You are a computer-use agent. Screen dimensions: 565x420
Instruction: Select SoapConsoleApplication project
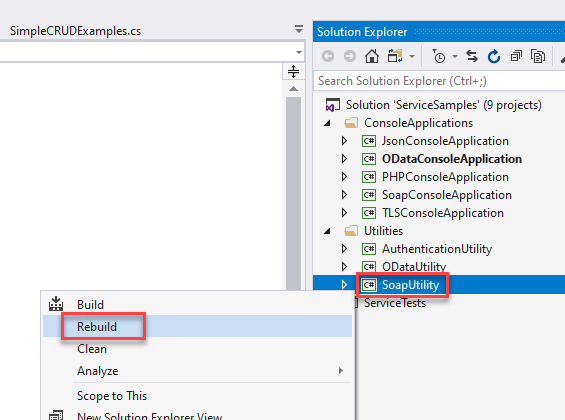tap(447, 195)
